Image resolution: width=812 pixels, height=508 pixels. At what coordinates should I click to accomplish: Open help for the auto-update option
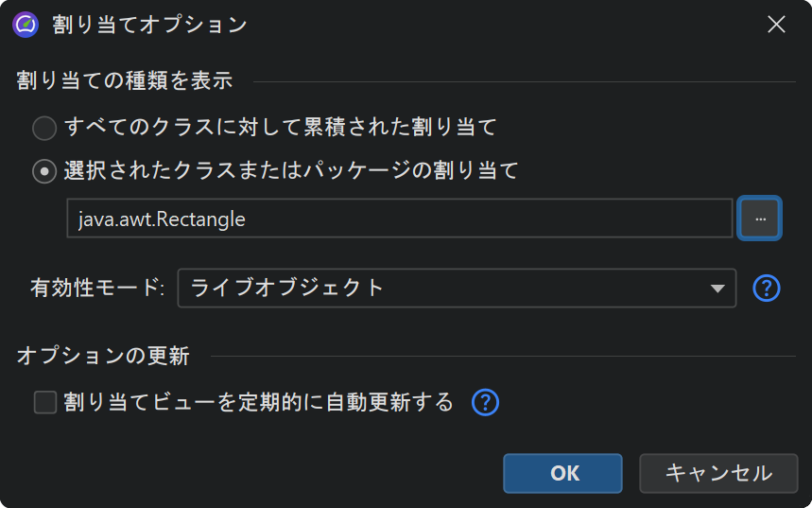pyautogui.click(x=485, y=403)
